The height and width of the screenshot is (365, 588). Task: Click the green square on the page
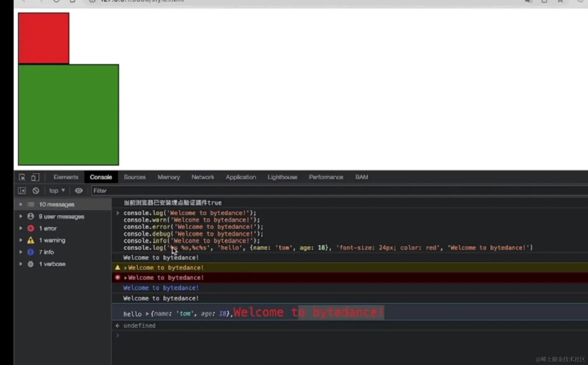(68, 115)
